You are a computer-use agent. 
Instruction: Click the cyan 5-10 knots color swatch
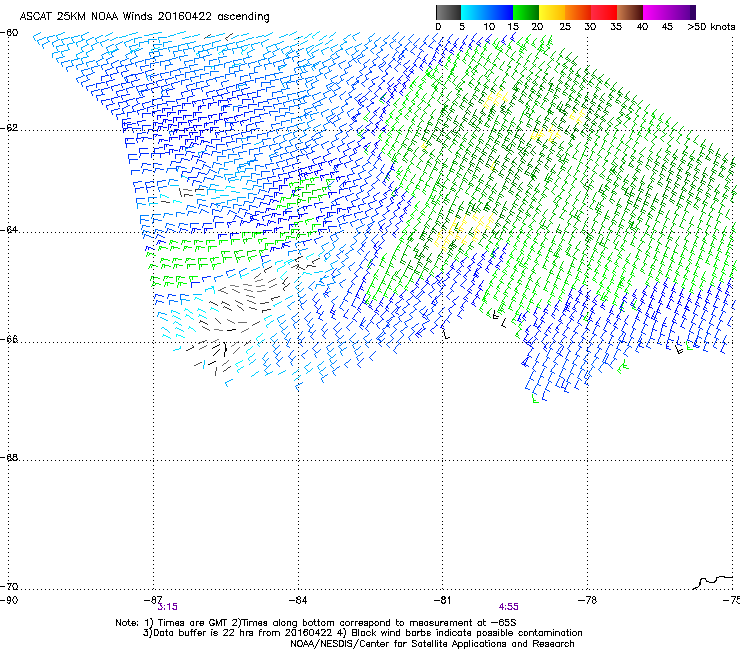(x=474, y=12)
